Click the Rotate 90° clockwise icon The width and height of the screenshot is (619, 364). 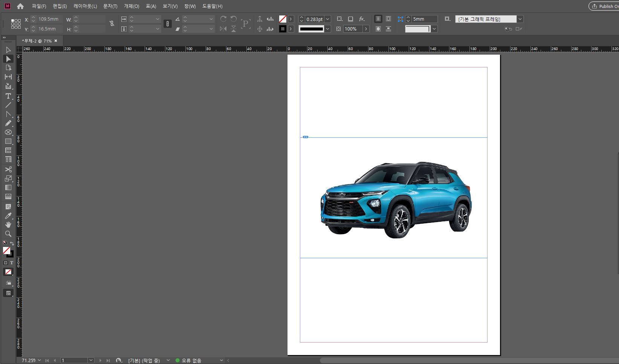pos(223,19)
